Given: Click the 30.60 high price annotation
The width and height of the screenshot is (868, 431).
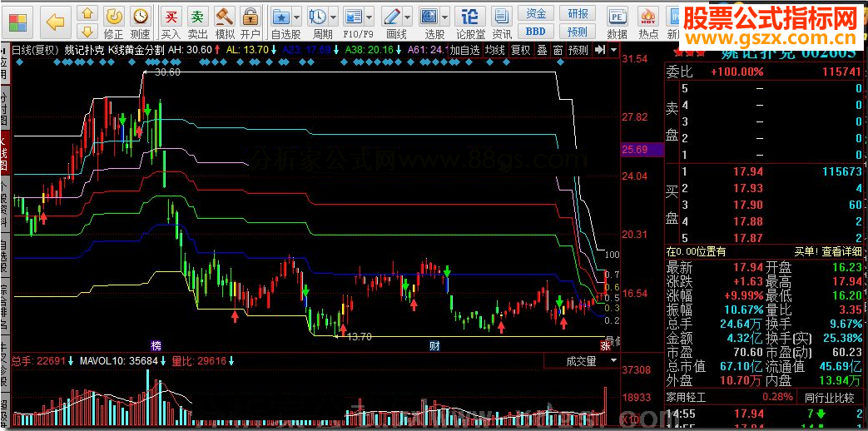Looking at the screenshot, I should 168,72.
